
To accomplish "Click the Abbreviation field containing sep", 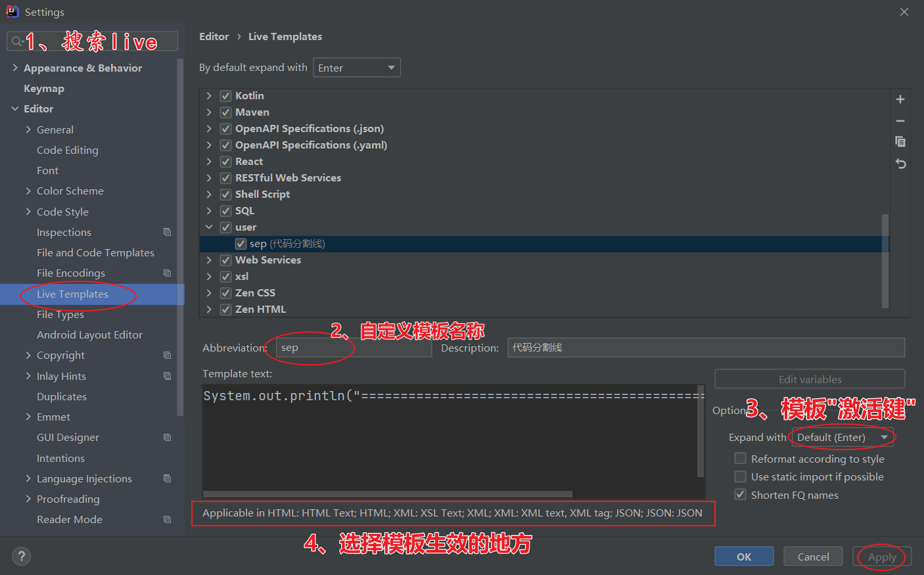I will click(354, 348).
